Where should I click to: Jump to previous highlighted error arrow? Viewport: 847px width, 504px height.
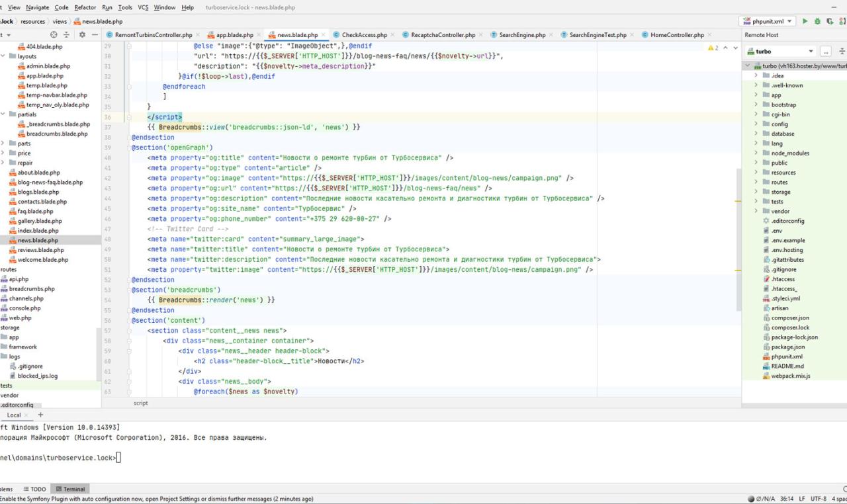tap(725, 48)
